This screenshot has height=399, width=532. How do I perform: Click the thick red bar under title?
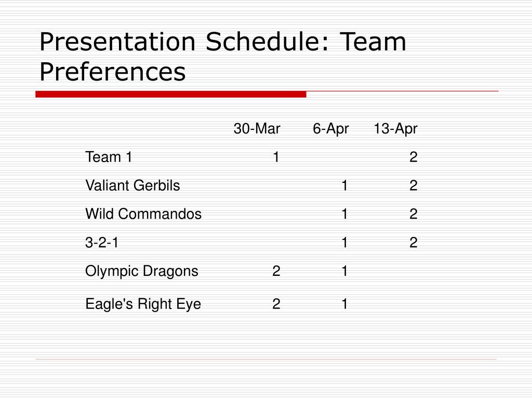170,95
